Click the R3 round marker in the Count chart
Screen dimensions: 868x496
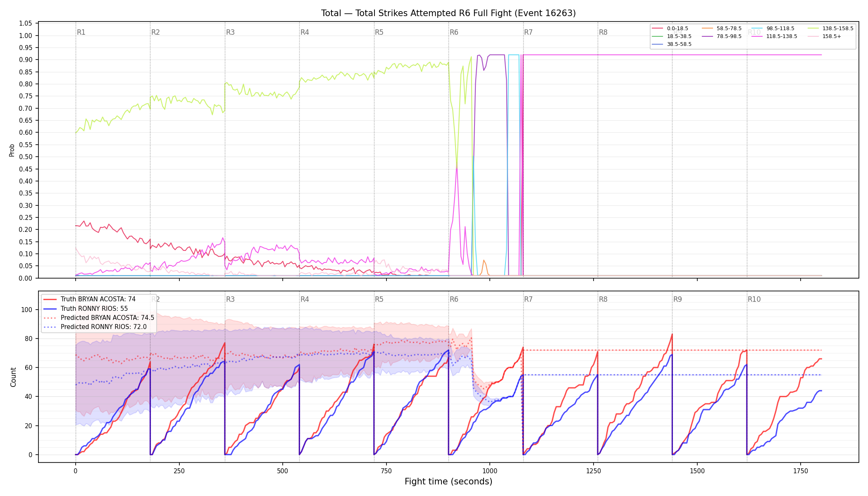coord(230,299)
